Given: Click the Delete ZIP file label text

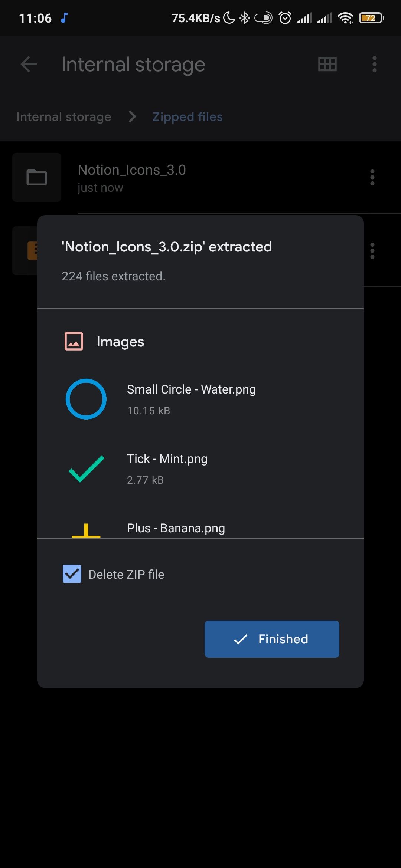Looking at the screenshot, I should (x=125, y=574).
